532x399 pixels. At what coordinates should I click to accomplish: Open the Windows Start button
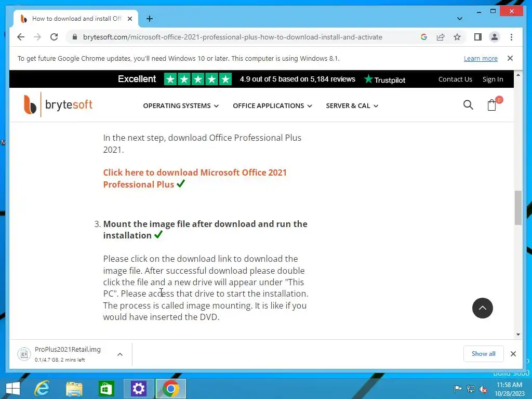coord(13,389)
